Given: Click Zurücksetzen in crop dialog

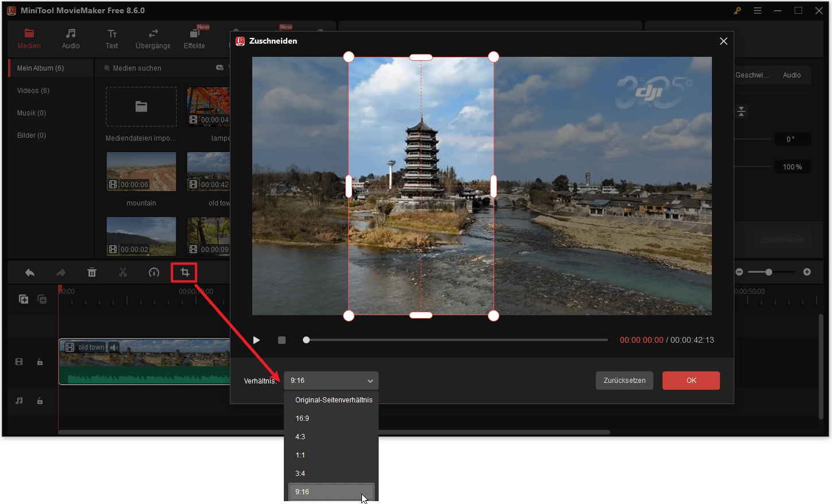Looking at the screenshot, I should tap(624, 381).
